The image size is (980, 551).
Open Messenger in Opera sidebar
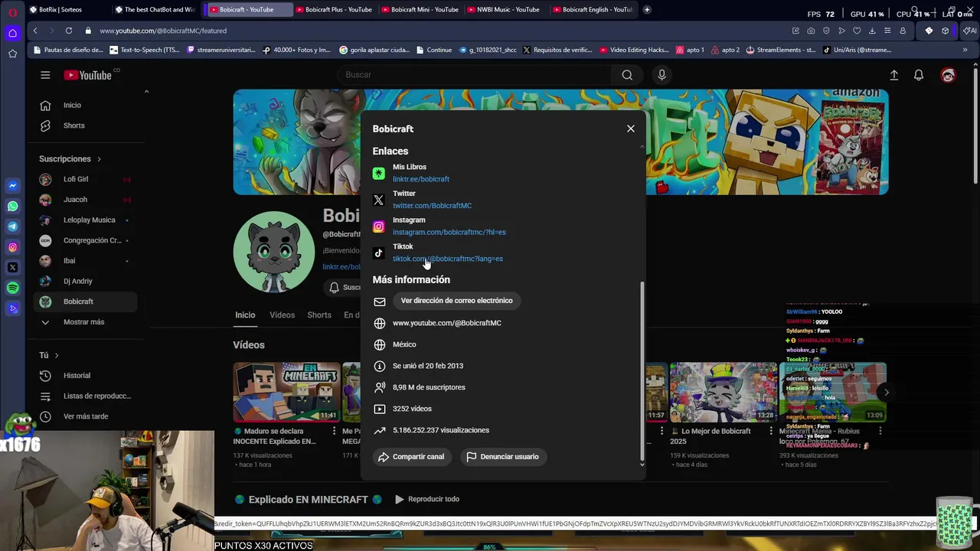(x=12, y=186)
